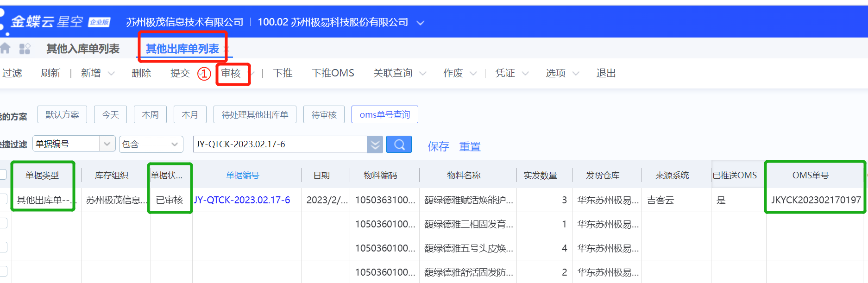Screen dimensions: 868x283
Task: Click the magnifier search button
Action: [x=399, y=145]
